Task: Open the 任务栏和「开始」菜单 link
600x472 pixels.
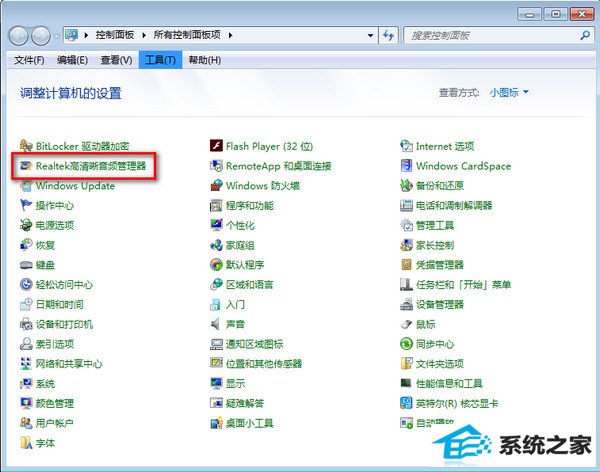Action: click(463, 284)
